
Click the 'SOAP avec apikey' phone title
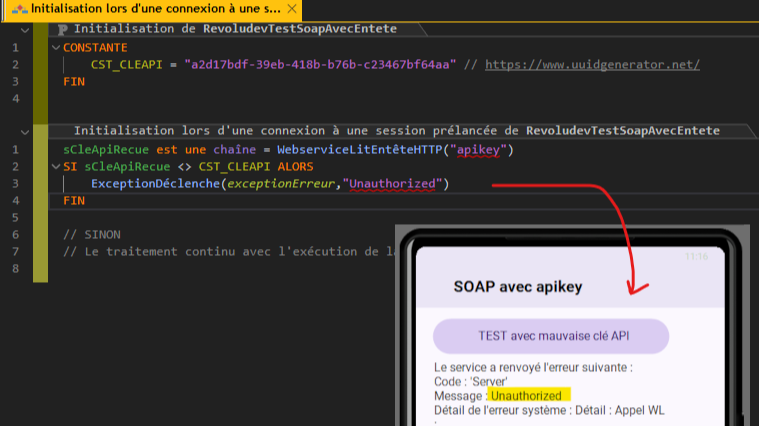point(517,287)
